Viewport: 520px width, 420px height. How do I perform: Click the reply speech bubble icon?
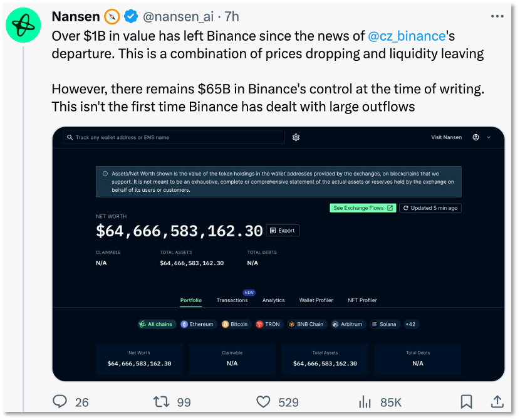pyautogui.click(x=60, y=402)
